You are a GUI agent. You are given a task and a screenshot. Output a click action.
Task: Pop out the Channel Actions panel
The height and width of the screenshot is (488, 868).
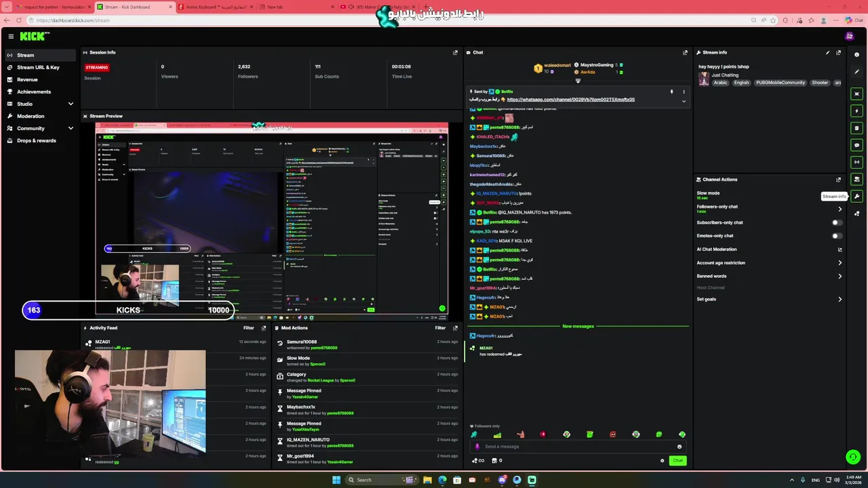[838, 180]
